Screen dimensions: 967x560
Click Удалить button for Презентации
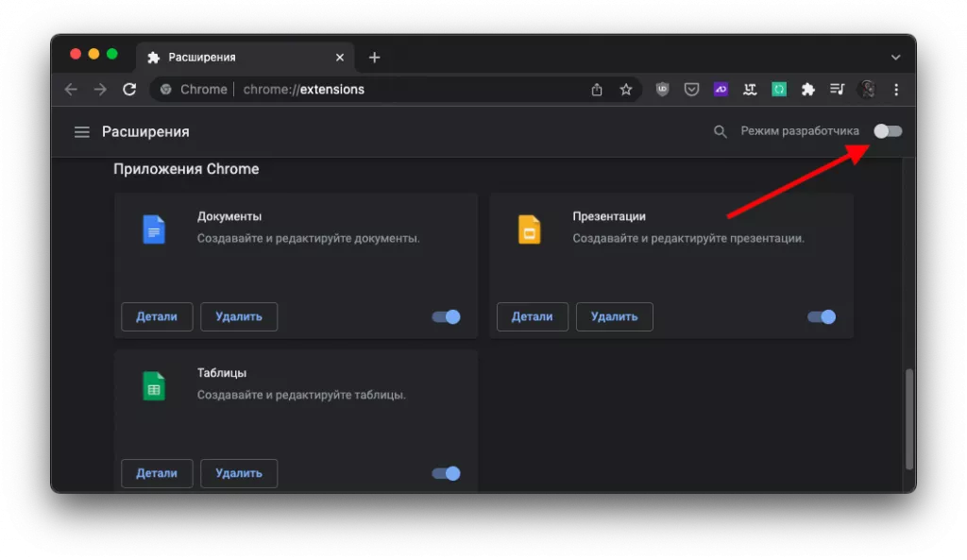point(614,317)
